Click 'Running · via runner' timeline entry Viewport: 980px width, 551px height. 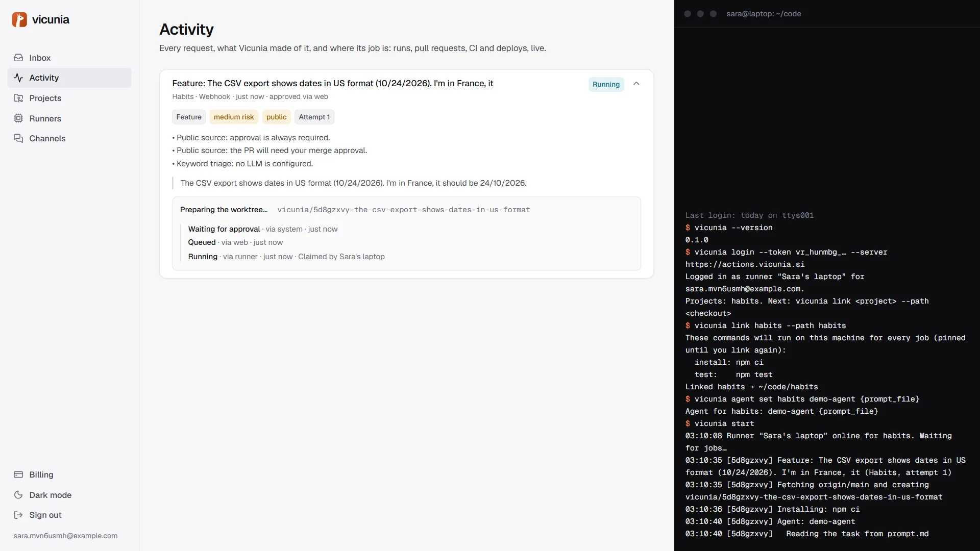(x=286, y=257)
